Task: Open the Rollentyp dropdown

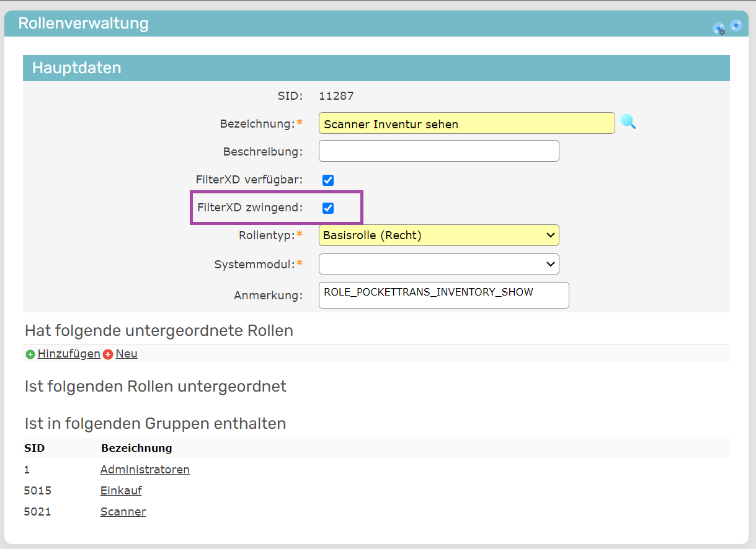Action: (x=438, y=235)
